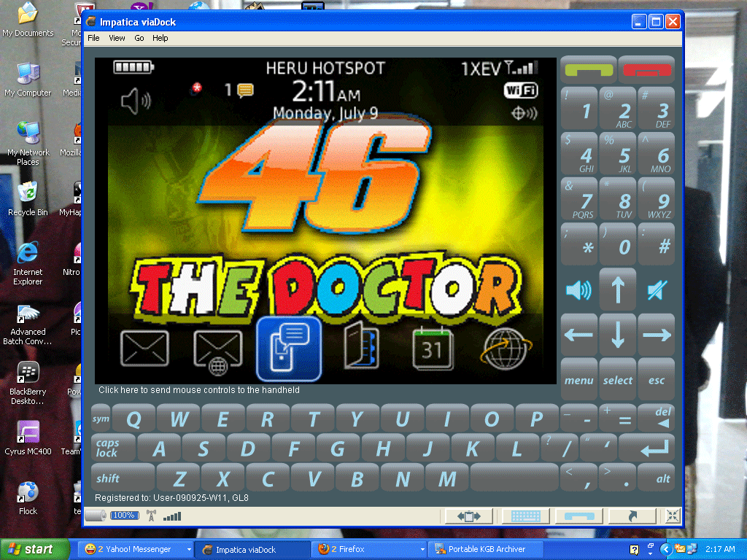This screenshot has width=747, height=560.
Task: Toggle the caps lock key
Action: pyautogui.click(x=113, y=448)
